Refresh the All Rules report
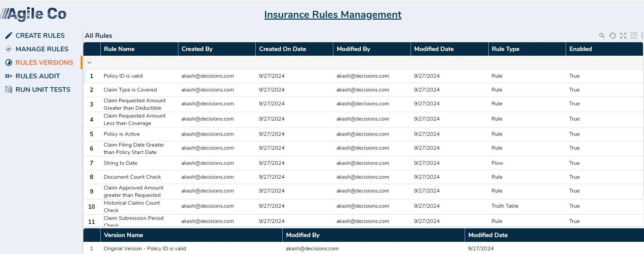Image resolution: width=644 pixels, height=254 pixels. click(x=613, y=35)
